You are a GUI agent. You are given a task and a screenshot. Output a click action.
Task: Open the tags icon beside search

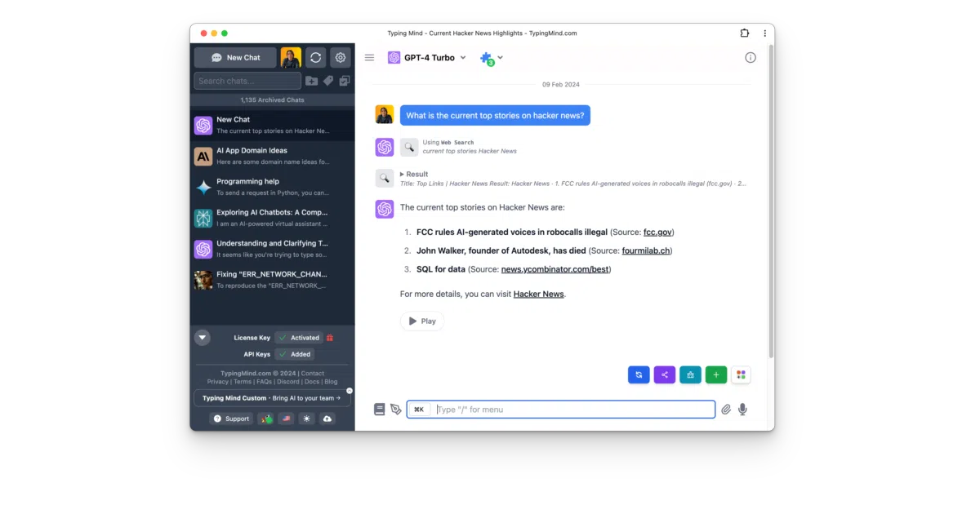tap(327, 81)
